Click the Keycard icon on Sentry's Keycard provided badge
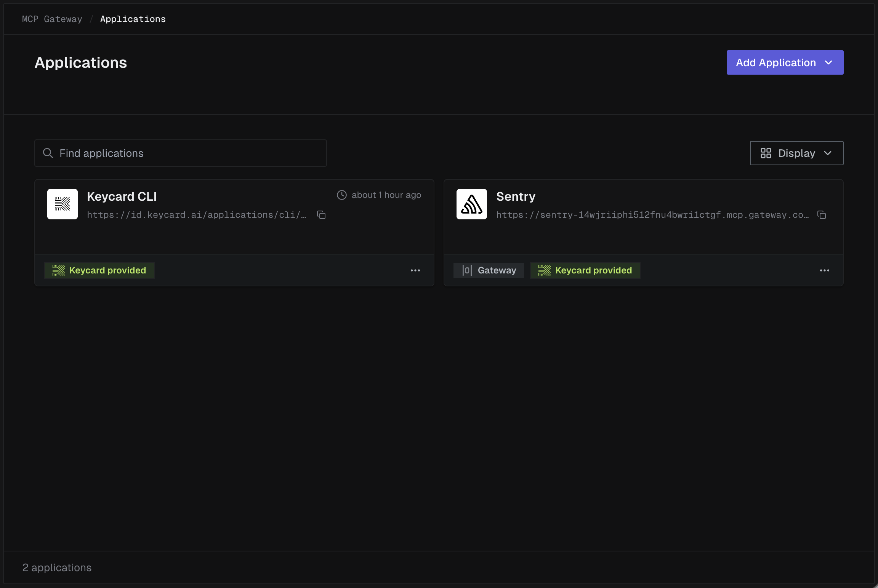The image size is (878, 588). coord(544,270)
